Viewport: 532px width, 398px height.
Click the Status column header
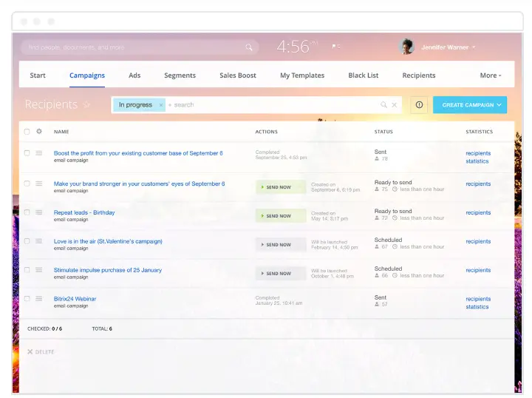[x=383, y=132]
